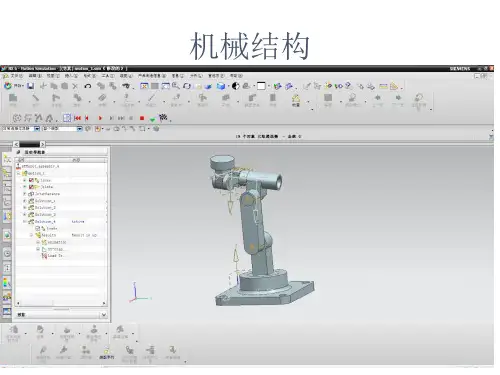Click the checkered flag finish animation icon
Image resolution: width=500 pixels, height=375 pixels.
[163, 117]
